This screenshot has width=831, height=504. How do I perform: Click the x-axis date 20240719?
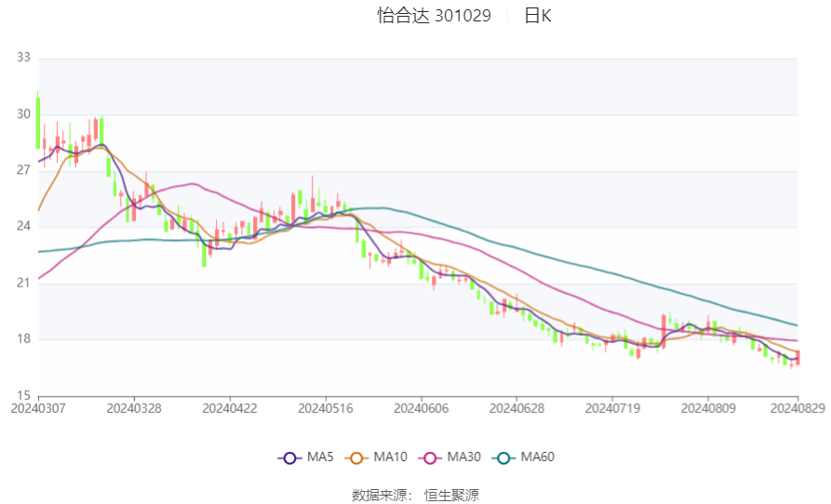point(612,409)
